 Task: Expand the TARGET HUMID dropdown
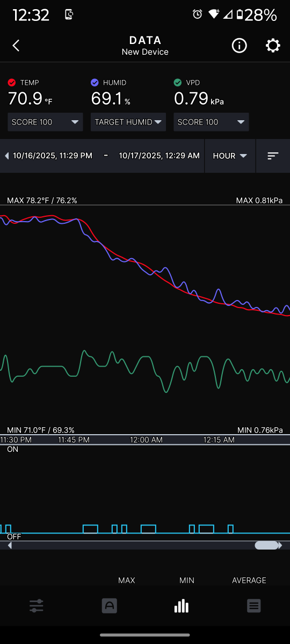coord(128,122)
